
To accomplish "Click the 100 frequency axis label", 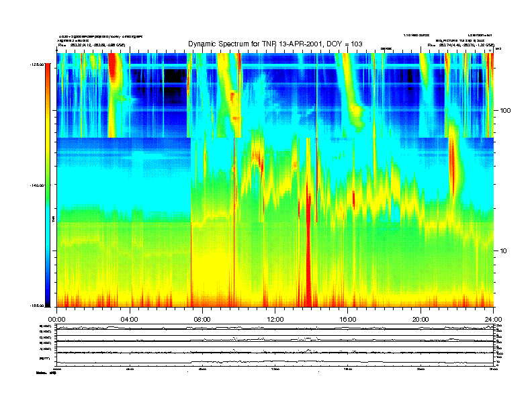I will coord(506,111).
